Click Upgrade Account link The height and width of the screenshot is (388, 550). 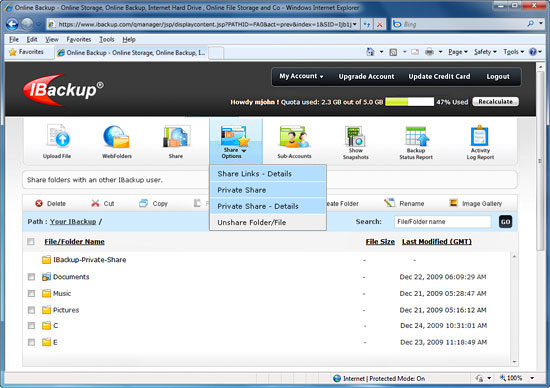[366, 76]
